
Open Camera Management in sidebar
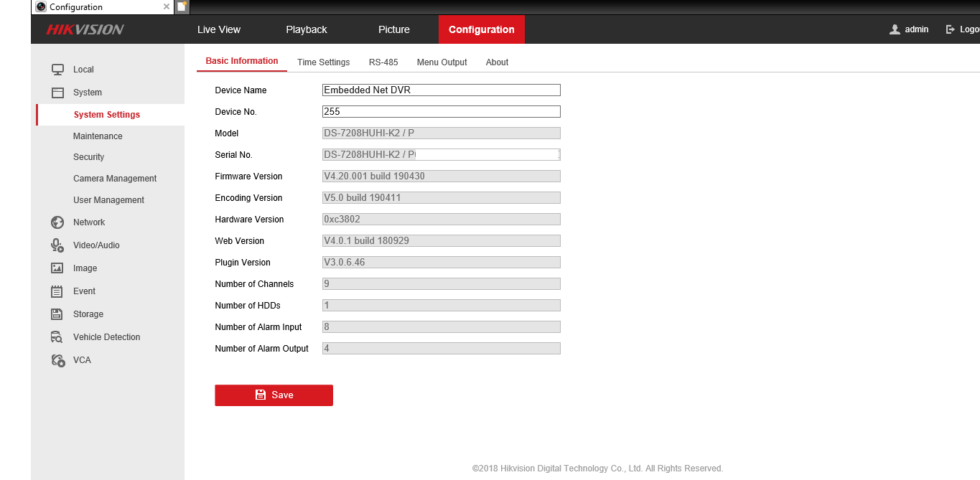click(x=115, y=179)
